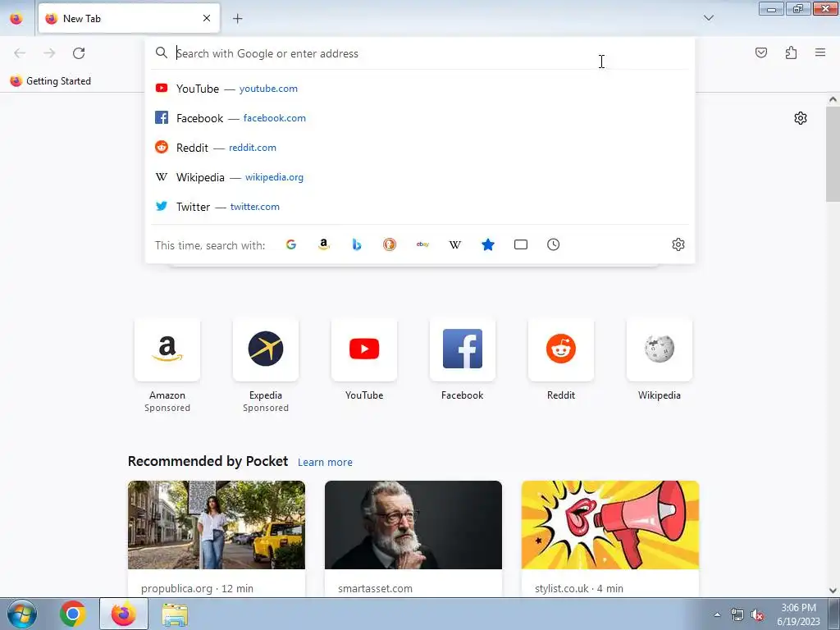Open new tab personalize gear icon
Screen dimensions: 840x630
pyautogui.click(x=801, y=118)
